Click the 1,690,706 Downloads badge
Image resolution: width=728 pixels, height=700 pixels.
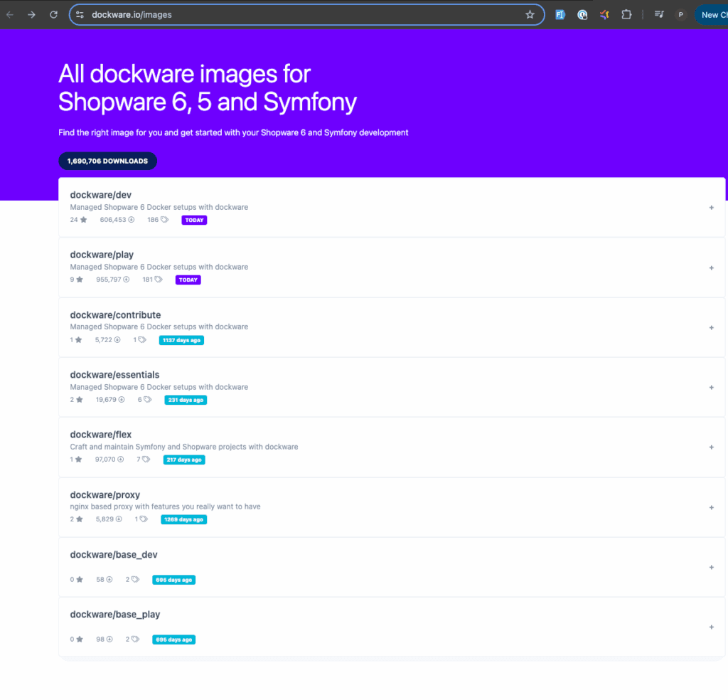coord(108,161)
